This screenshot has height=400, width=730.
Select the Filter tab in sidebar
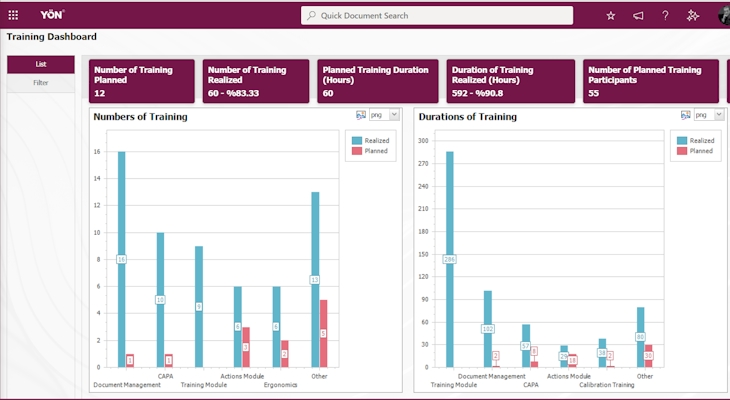[41, 82]
